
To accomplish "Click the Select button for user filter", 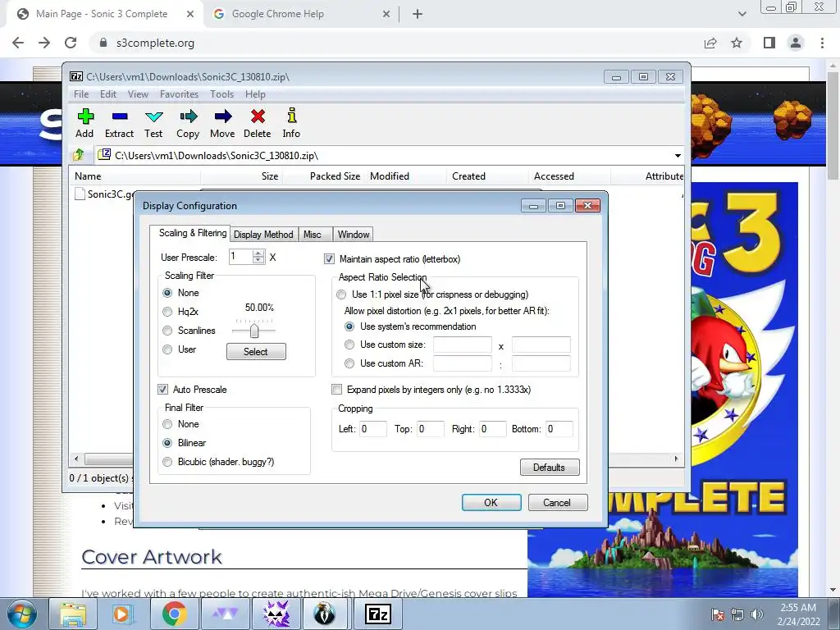I will tap(256, 351).
